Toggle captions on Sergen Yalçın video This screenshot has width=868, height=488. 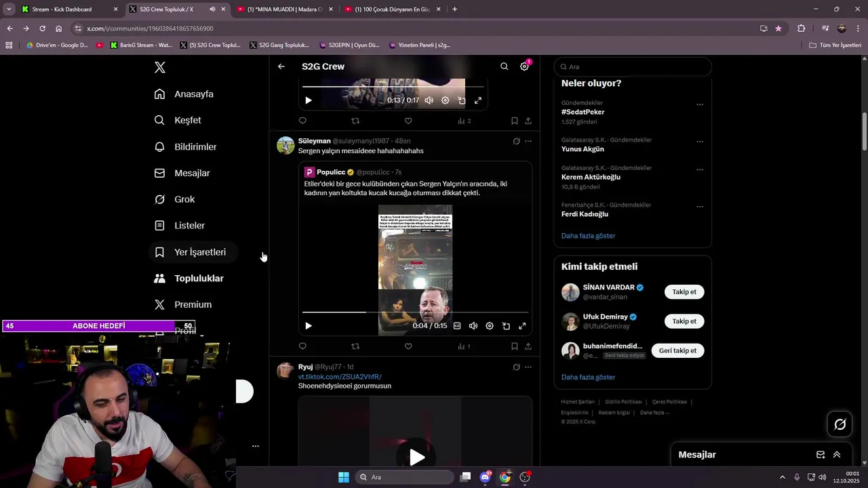click(x=457, y=326)
